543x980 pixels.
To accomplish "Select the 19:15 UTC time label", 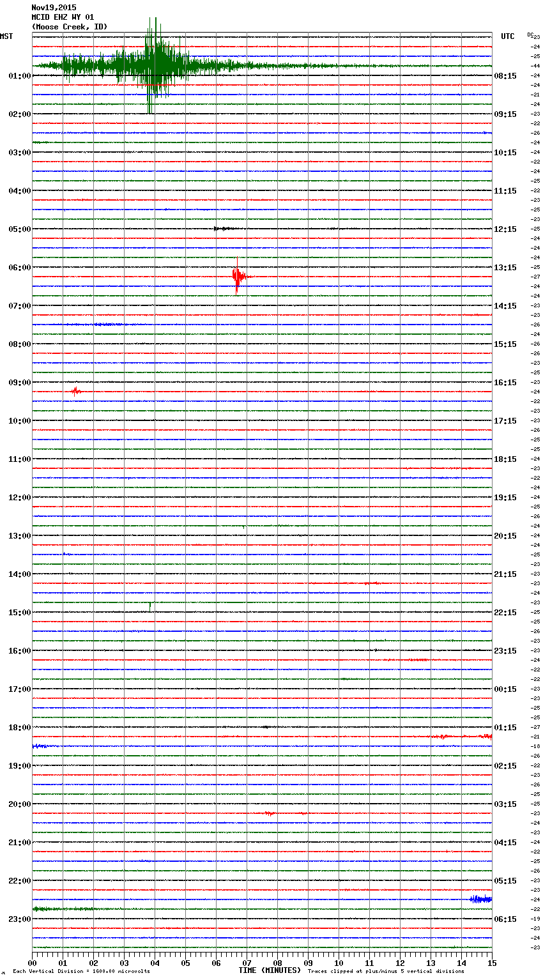I will click(505, 498).
